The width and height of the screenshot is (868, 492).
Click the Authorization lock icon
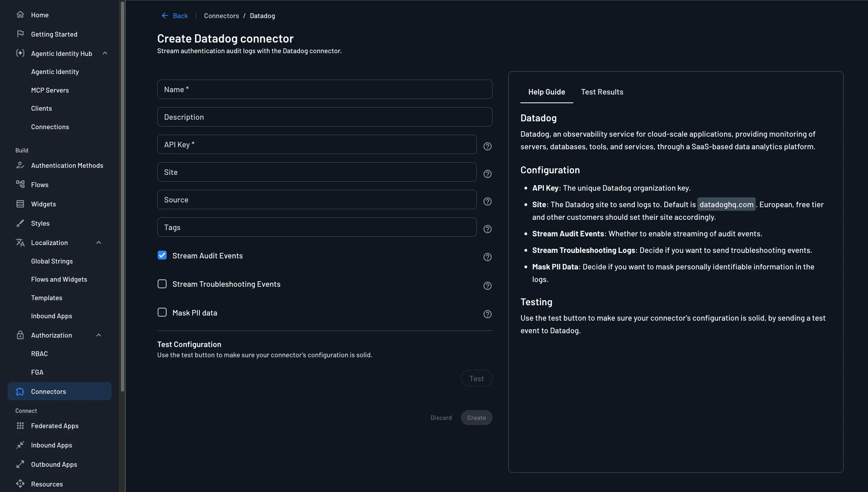point(20,335)
